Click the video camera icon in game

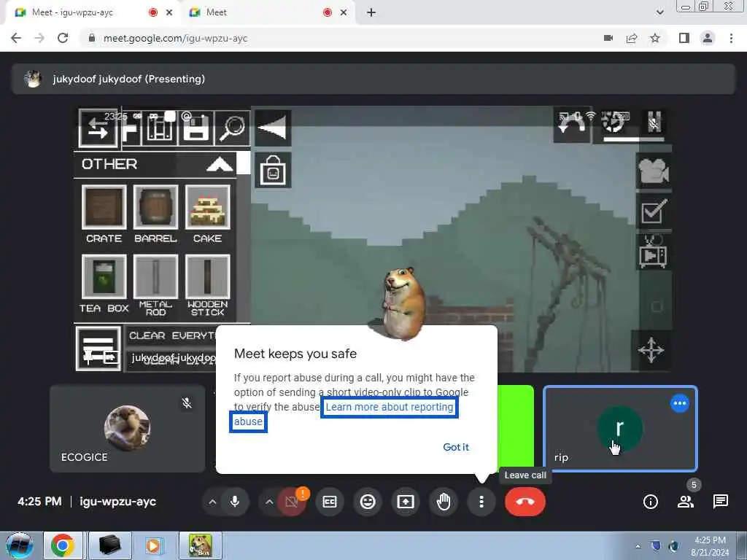[x=653, y=171]
